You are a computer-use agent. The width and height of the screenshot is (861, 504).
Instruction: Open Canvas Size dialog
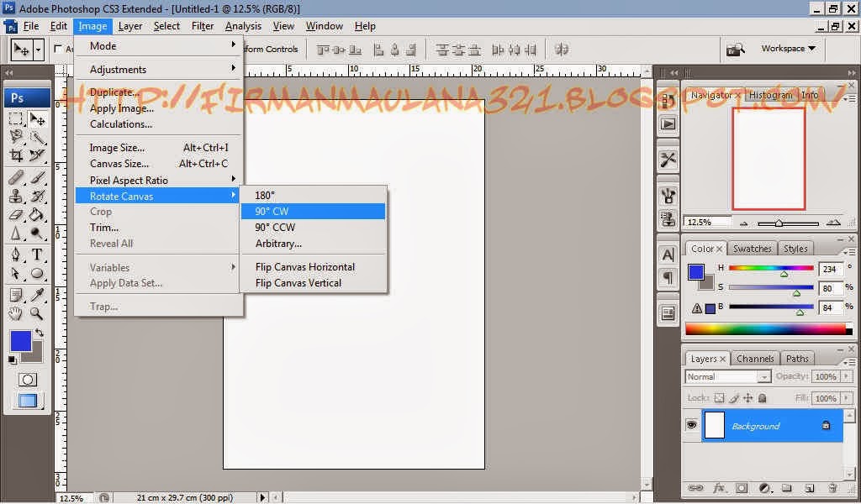pyautogui.click(x=158, y=164)
